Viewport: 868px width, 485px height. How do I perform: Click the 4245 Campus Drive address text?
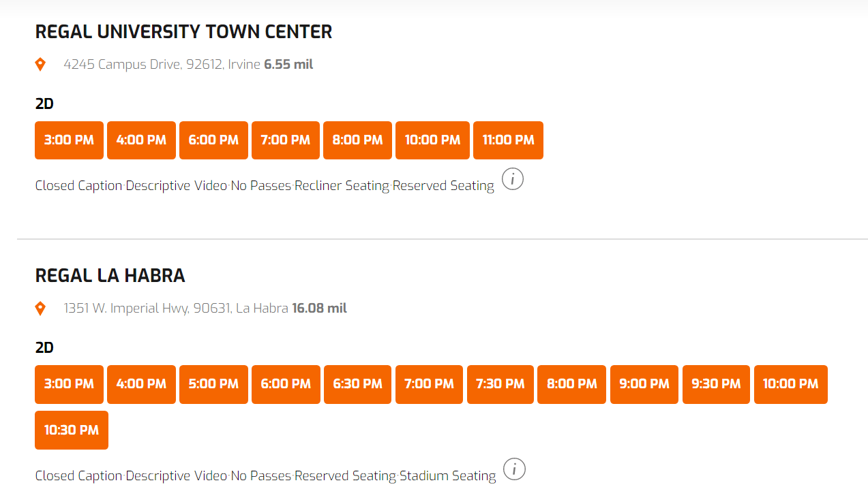[x=162, y=63]
